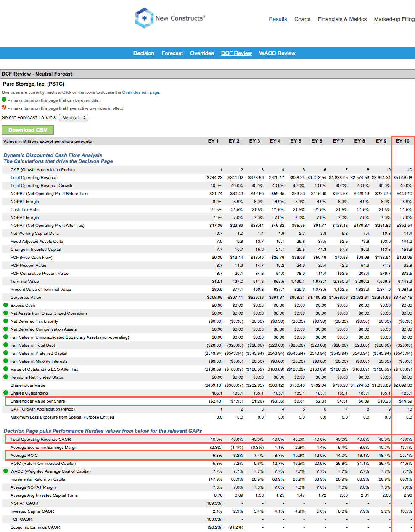Click the Incremental Return on Capital label

[38, 479]
